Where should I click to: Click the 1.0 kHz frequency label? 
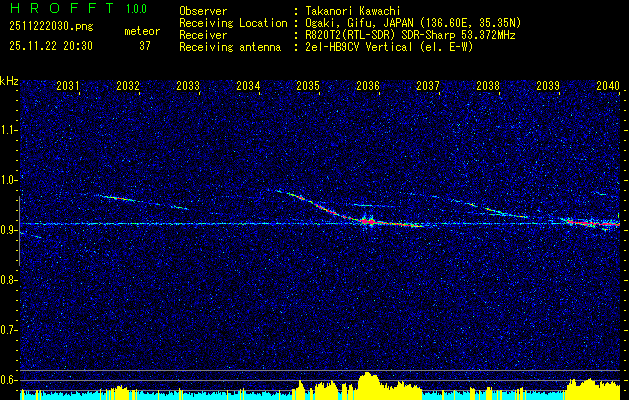click(x=8, y=180)
